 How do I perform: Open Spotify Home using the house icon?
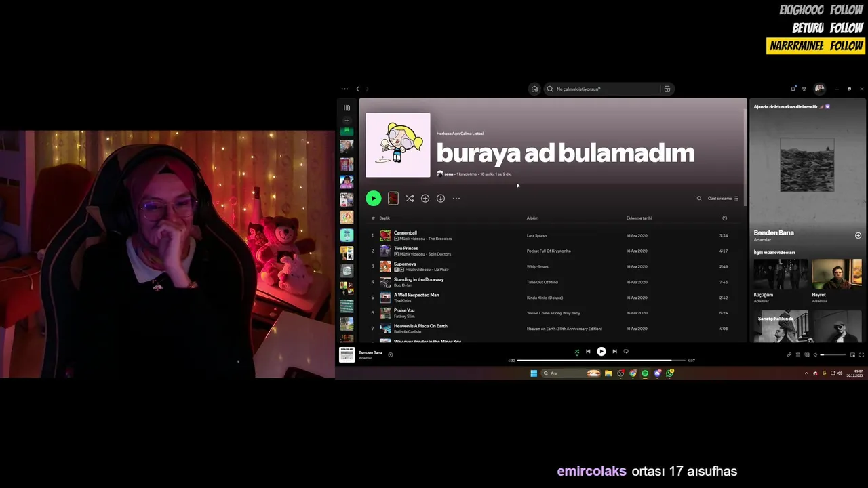534,89
